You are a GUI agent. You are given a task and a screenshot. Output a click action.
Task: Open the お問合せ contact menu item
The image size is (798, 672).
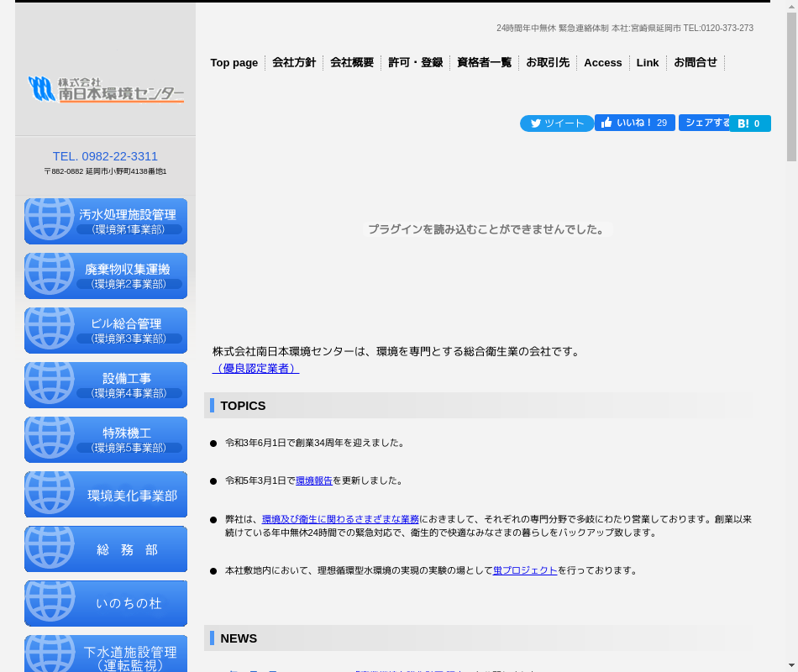[x=696, y=63]
